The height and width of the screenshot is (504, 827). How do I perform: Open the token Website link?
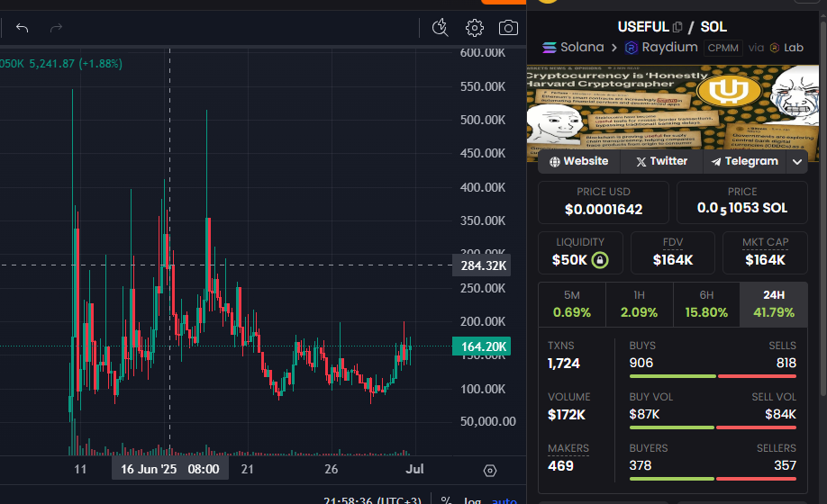coord(578,161)
